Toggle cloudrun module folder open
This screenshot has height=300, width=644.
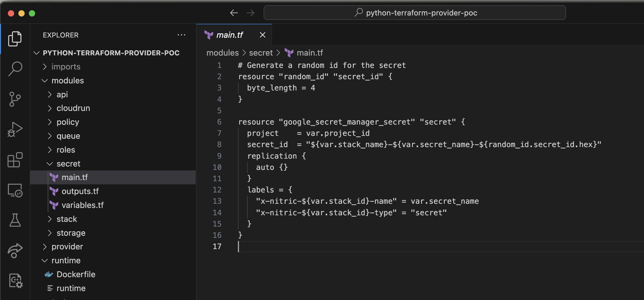(73, 108)
